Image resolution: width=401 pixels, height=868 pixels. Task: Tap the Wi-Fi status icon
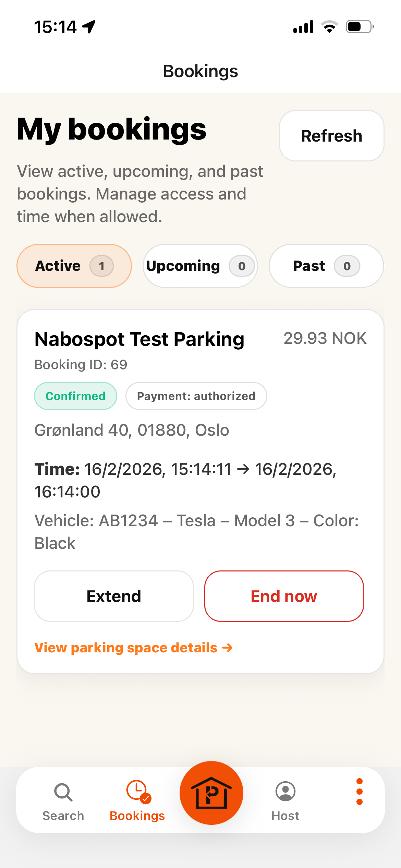click(x=329, y=27)
